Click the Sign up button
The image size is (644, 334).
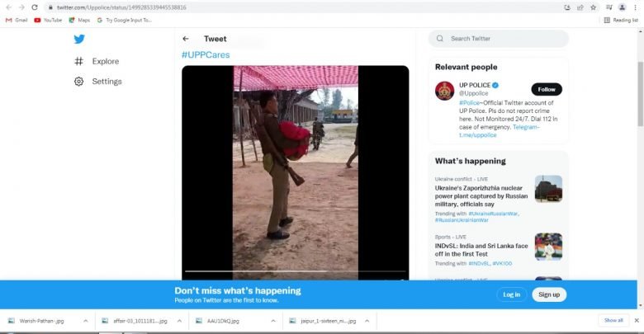[x=549, y=294]
